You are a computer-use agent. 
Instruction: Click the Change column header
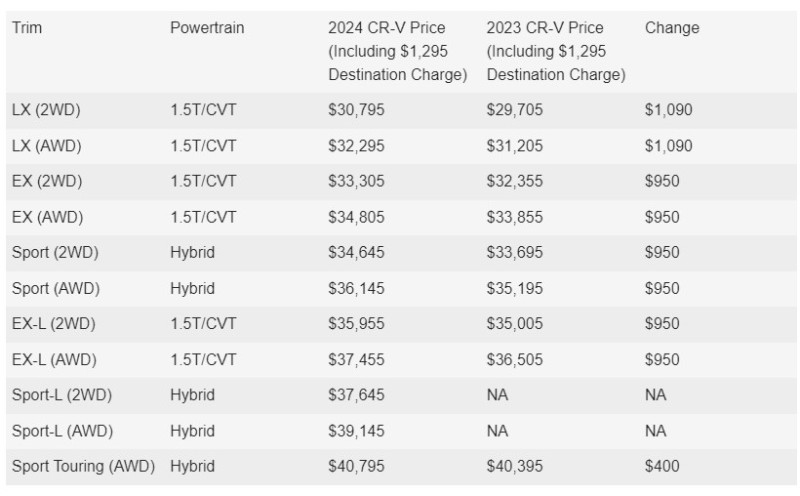coord(672,28)
